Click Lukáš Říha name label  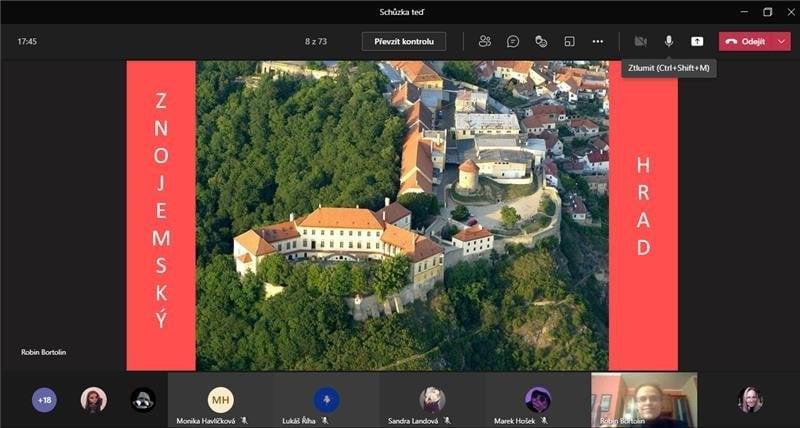point(299,421)
